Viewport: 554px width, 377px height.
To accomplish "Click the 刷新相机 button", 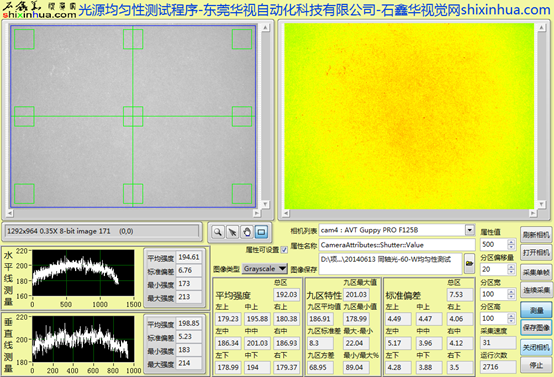I will click(x=536, y=235).
